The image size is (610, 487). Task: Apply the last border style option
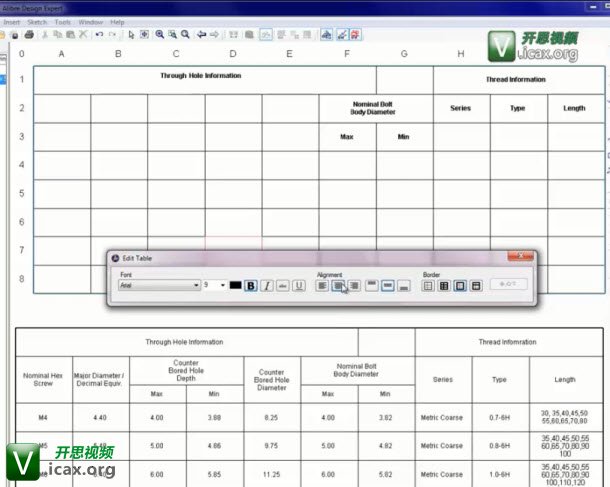(476, 286)
